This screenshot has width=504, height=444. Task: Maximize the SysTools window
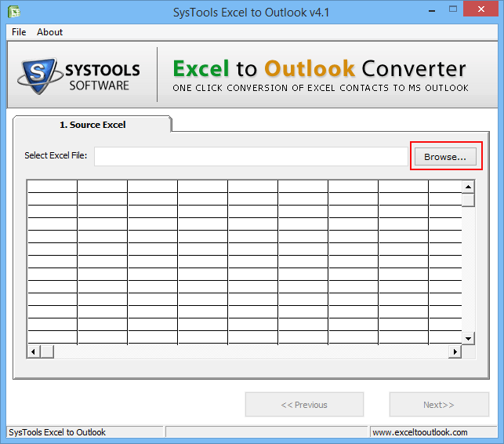coord(453,9)
